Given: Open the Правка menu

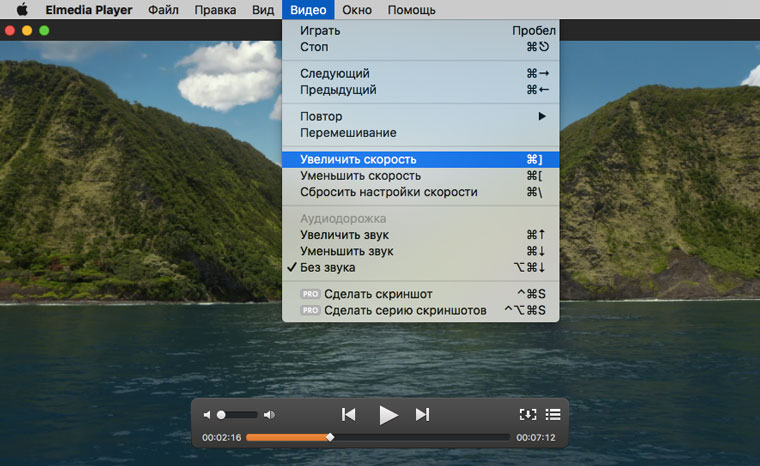Looking at the screenshot, I should 215,10.
